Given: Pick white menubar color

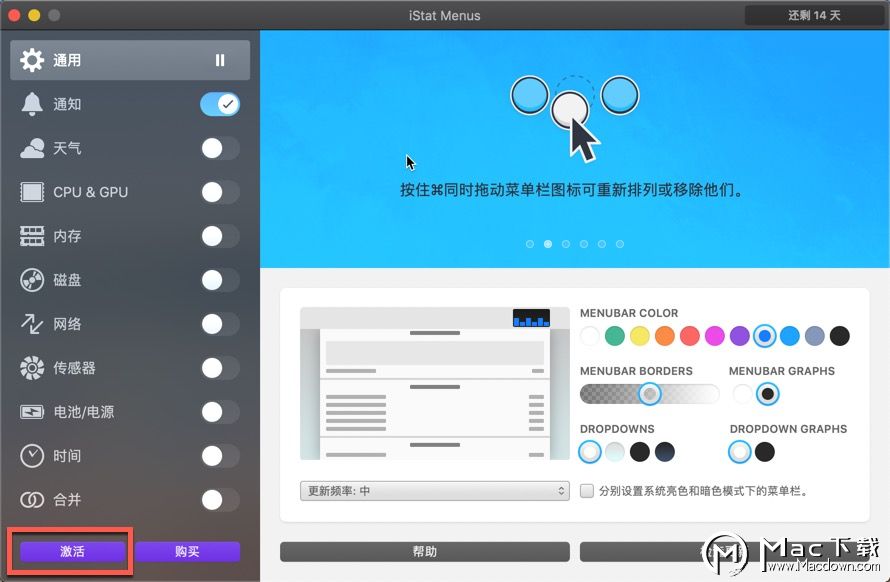Looking at the screenshot, I should (x=590, y=336).
